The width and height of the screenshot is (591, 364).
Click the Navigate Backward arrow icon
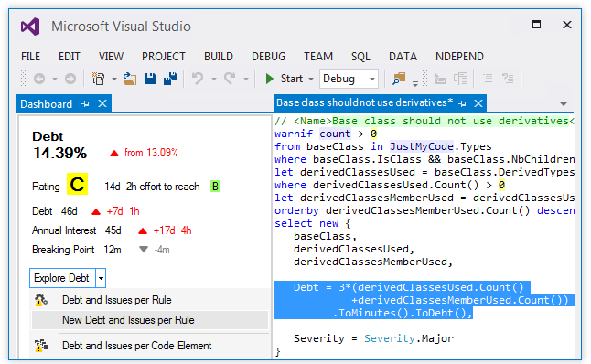[39, 79]
